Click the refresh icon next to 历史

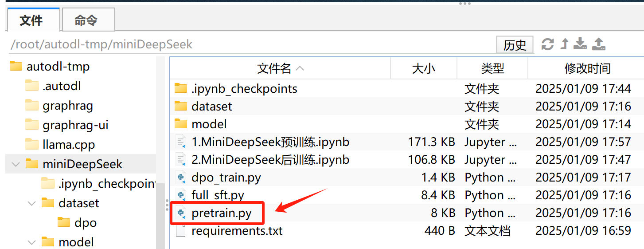[x=547, y=44]
